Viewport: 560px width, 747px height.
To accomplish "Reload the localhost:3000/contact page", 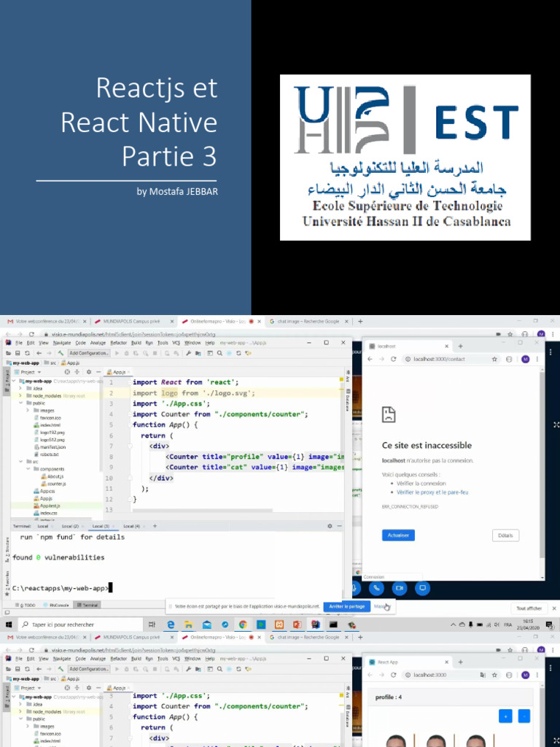I will pyautogui.click(x=394, y=359).
